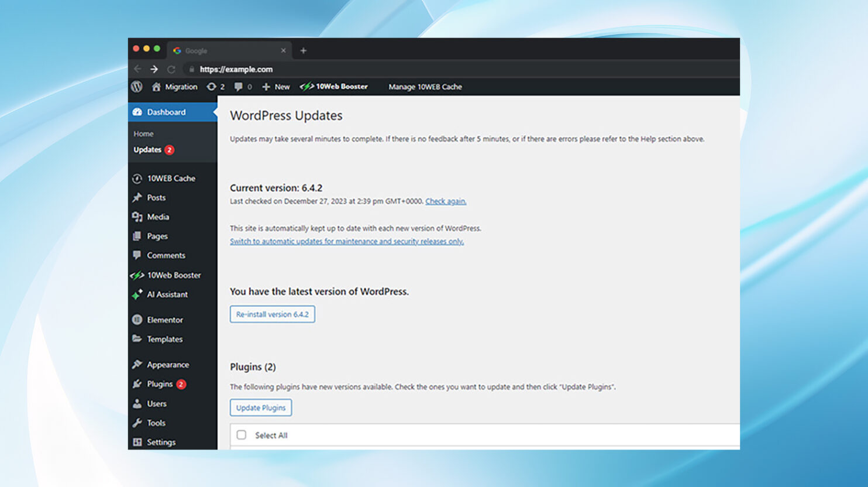Viewport: 868px width, 487px height.
Task: Click the Update Plugins button
Action: [260, 407]
